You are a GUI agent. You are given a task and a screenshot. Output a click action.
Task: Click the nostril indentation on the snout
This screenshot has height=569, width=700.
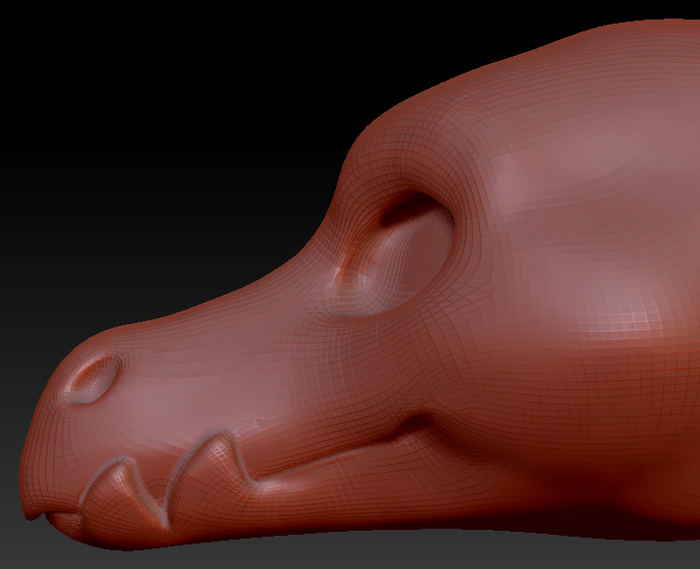95,378
